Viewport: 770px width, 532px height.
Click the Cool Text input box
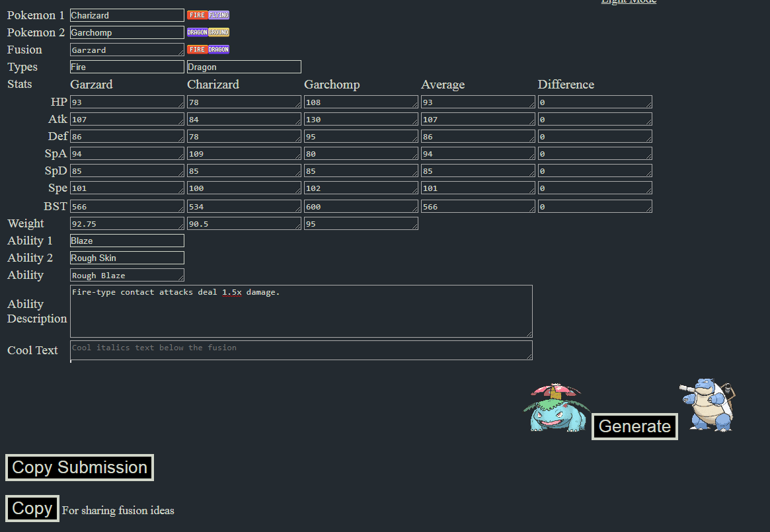point(301,350)
